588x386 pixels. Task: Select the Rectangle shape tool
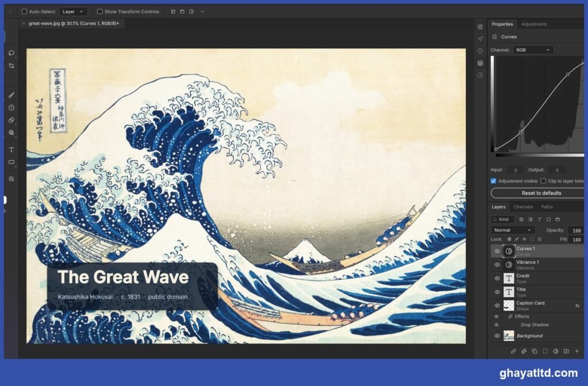click(x=11, y=162)
